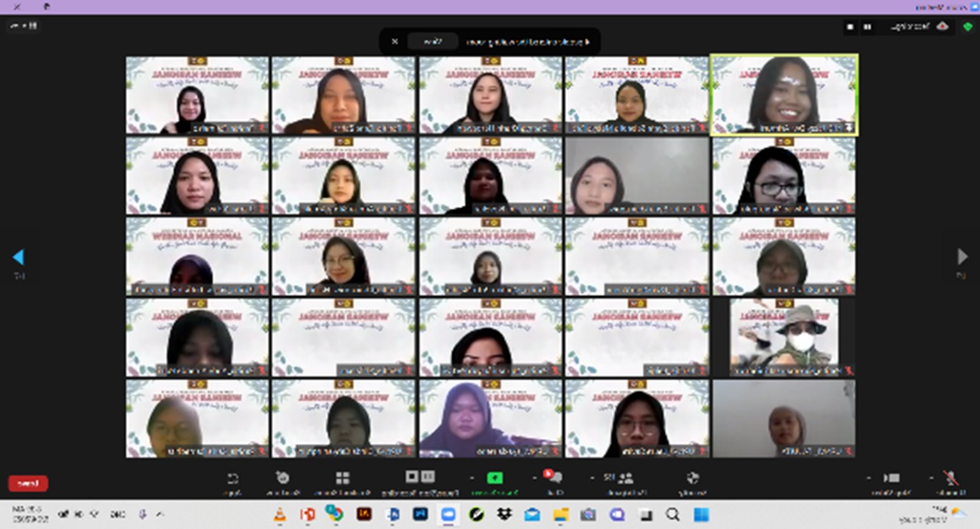Viewport: 980px width, 529px height.
Task: Click the green Share Screen icon
Action: pyautogui.click(x=495, y=478)
